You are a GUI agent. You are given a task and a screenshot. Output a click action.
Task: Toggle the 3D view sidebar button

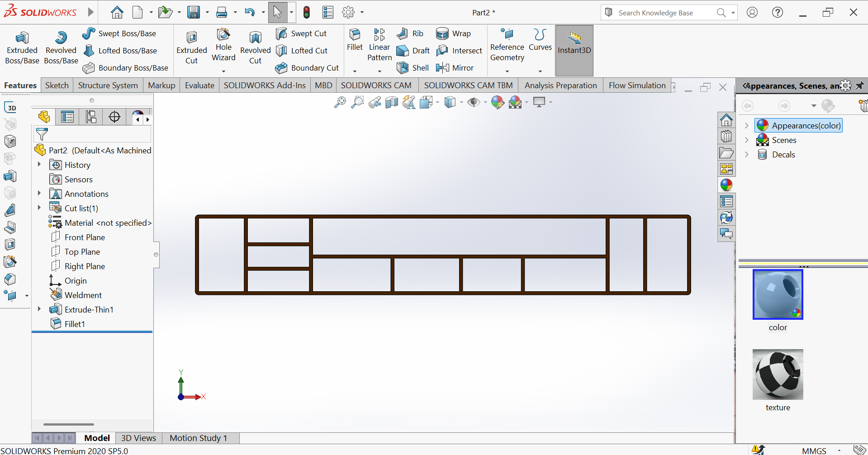tap(10, 108)
